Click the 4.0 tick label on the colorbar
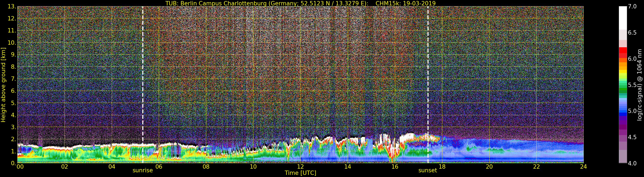The width and height of the screenshot is (644, 177). tap(632, 163)
